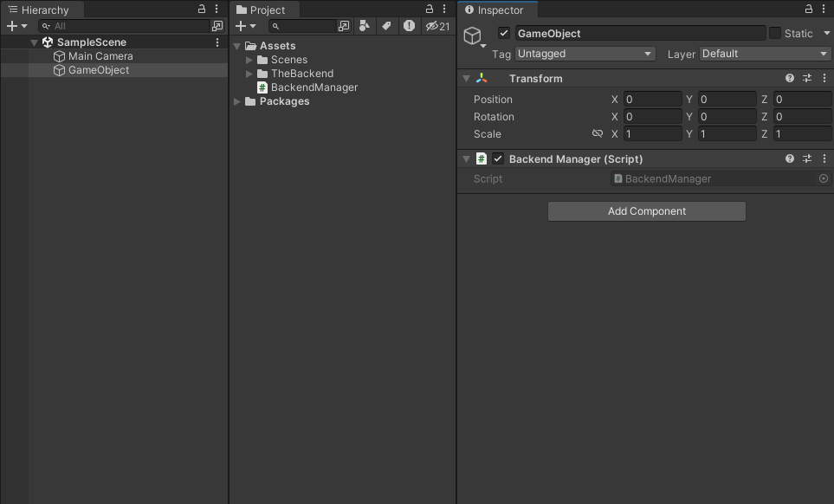This screenshot has height=504, width=834.
Task: Toggle Scale constrained proportions link icon
Action: pos(598,133)
